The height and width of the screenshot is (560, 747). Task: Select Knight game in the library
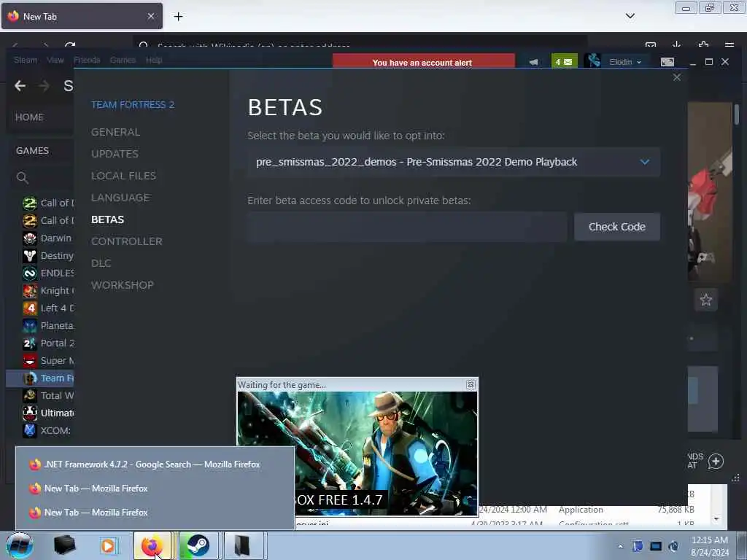[48, 290]
